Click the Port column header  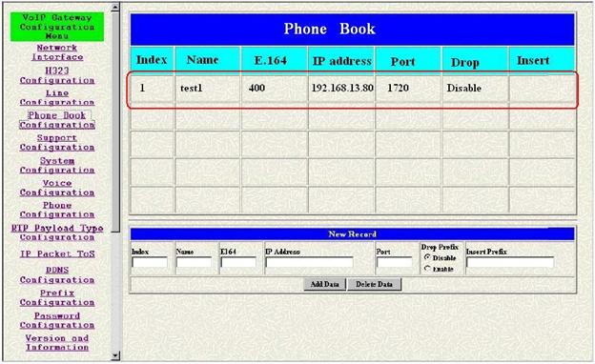pyautogui.click(x=408, y=59)
